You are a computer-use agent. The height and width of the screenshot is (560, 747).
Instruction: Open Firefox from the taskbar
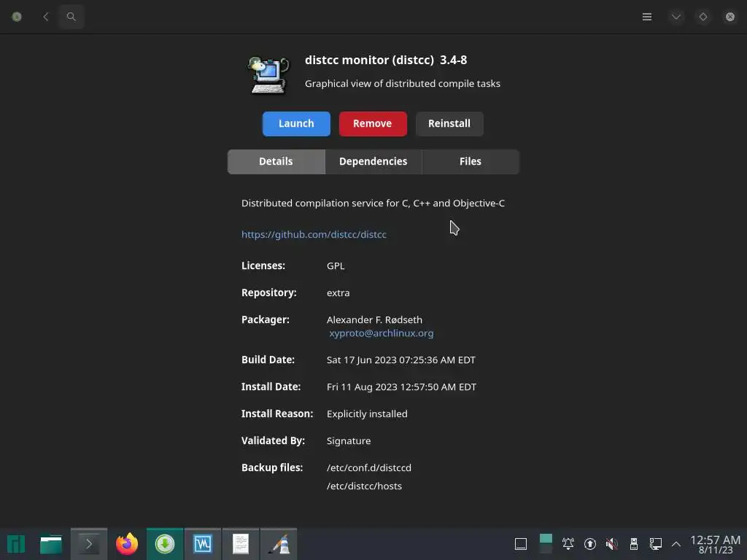pyautogui.click(x=127, y=544)
